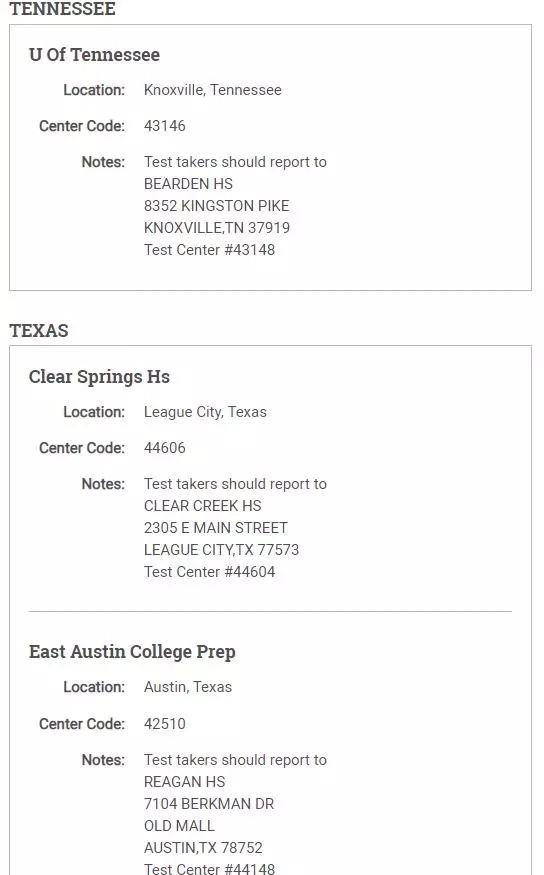This screenshot has width=544, height=875.
Task: Click the Clear Springs Hs heading
Action: 99,377
